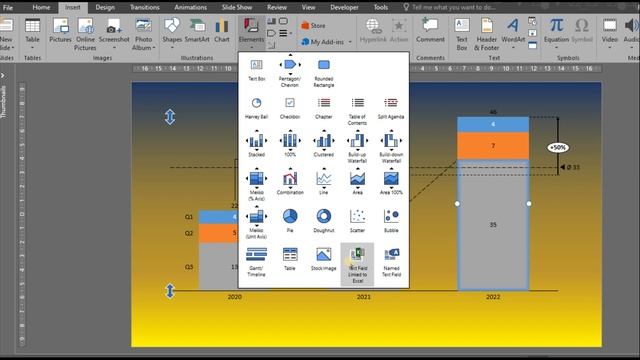Click the Tell me what you want search box

tap(449, 7)
